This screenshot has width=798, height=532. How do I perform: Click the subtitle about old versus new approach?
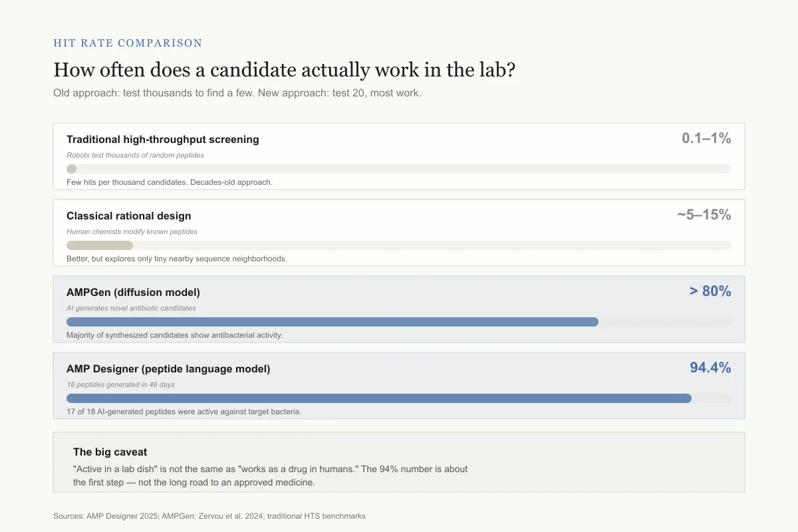tap(237, 93)
